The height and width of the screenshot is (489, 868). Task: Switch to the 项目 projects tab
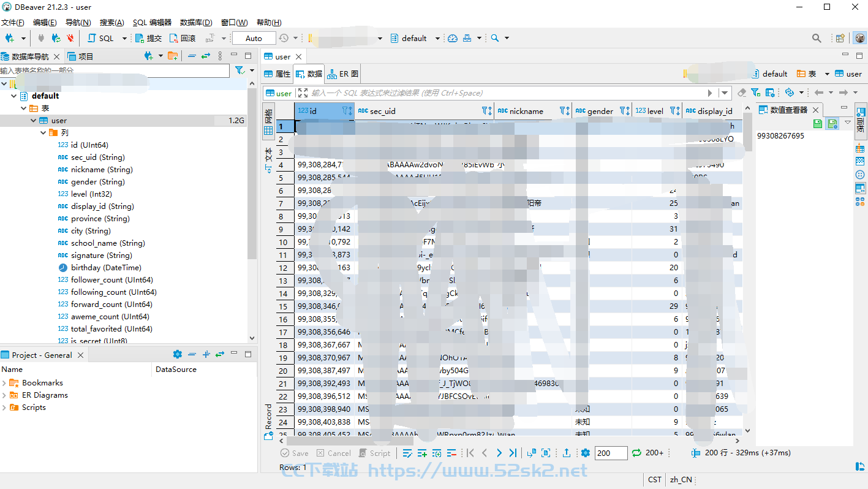click(x=80, y=56)
